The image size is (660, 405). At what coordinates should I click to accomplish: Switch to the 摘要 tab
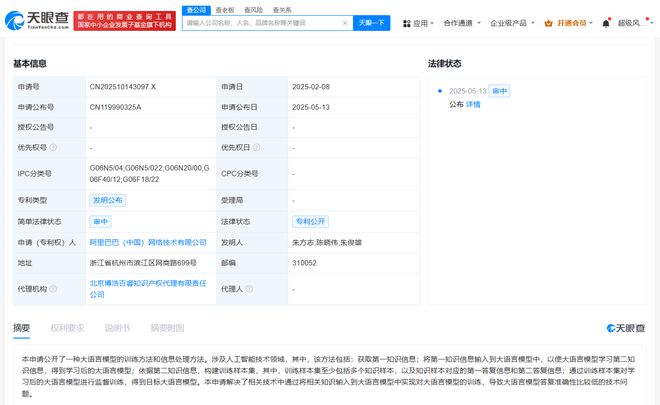pyautogui.click(x=21, y=328)
